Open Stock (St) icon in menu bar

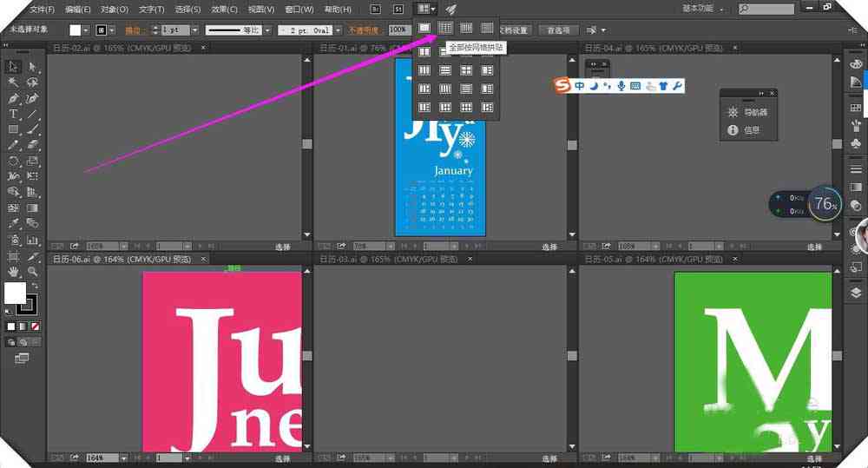pyautogui.click(x=398, y=9)
